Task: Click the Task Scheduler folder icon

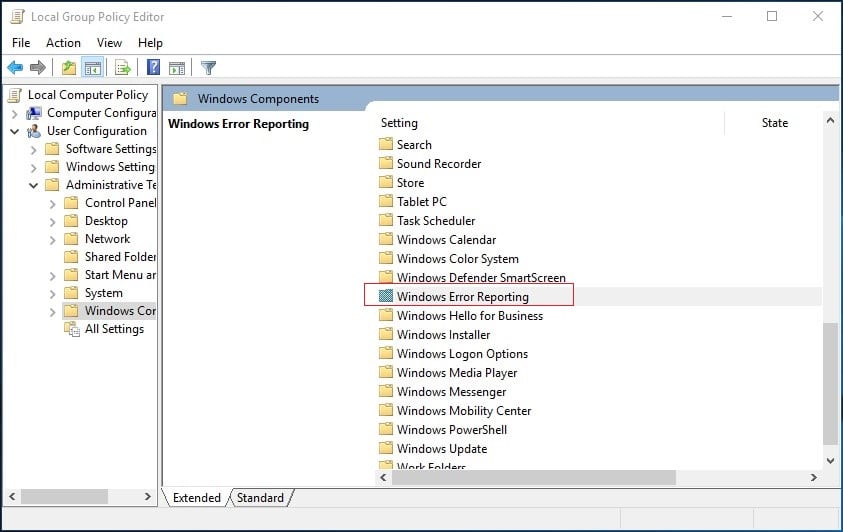Action: (386, 220)
